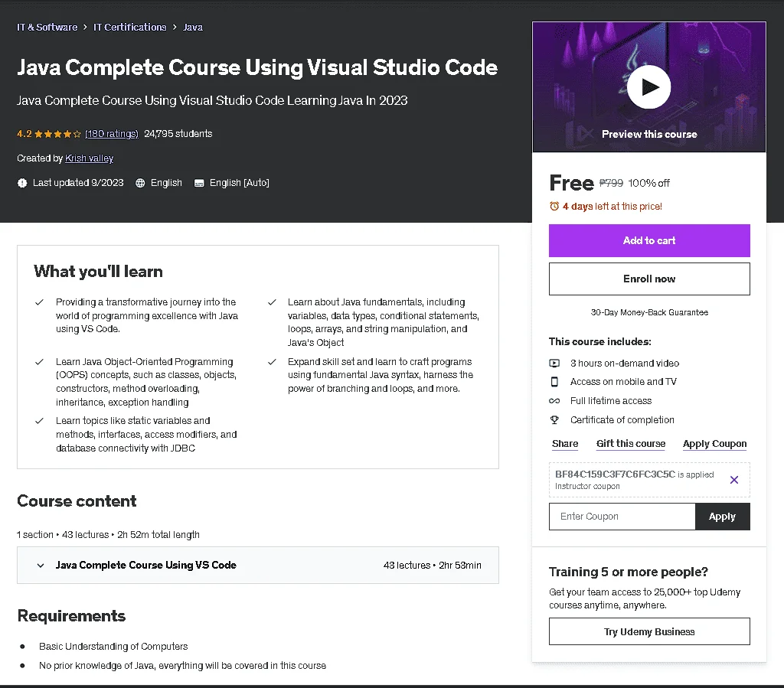Click the trophy certificate icon

[554, 419]
